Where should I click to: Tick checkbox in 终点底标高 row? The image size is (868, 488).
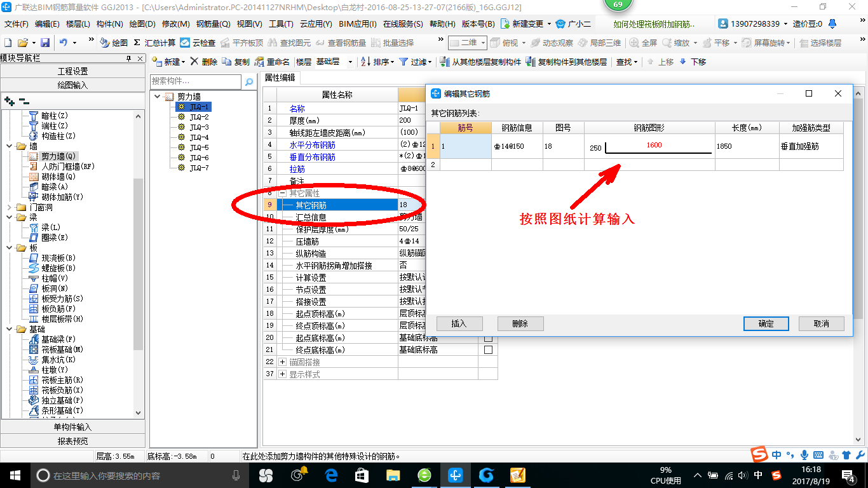(488, 349)
